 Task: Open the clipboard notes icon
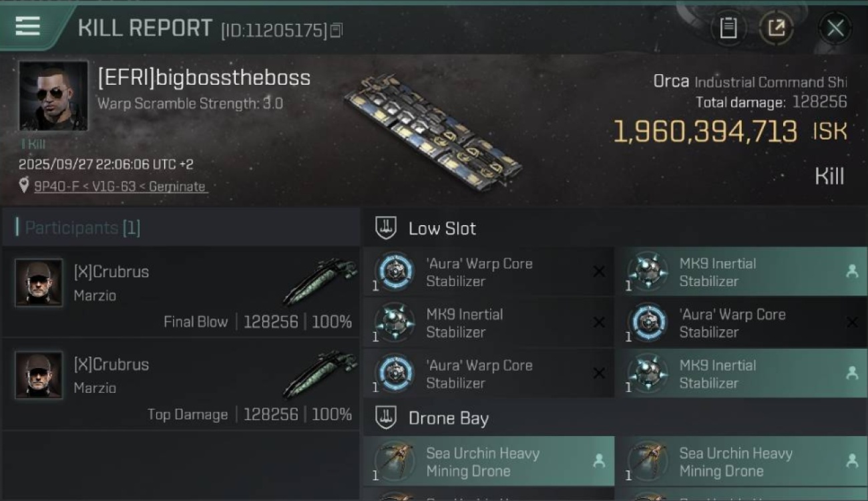[728, 28]
